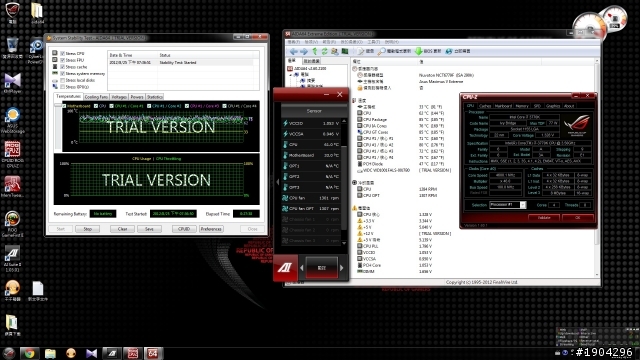This screenshot has width=640, height=360.
Task: Click Clear button in stability test
Action: point(122,229)
